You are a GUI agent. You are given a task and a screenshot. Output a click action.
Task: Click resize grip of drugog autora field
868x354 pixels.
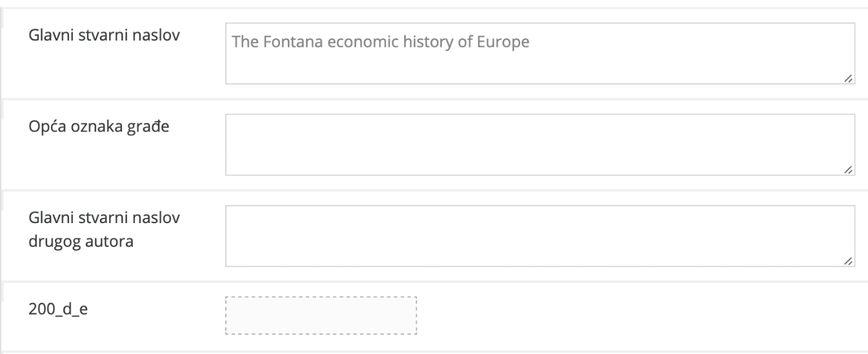pos(848,261)
